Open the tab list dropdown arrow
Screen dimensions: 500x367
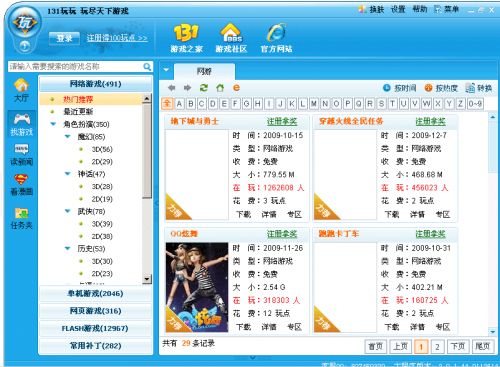[x=166, y=70]
